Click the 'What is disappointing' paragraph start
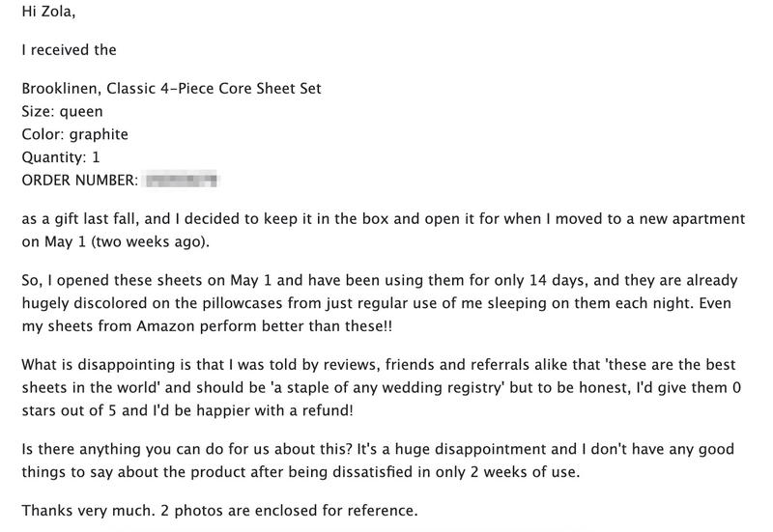The height and width of the screenshot is (532, 773). [x=94, y=365]
